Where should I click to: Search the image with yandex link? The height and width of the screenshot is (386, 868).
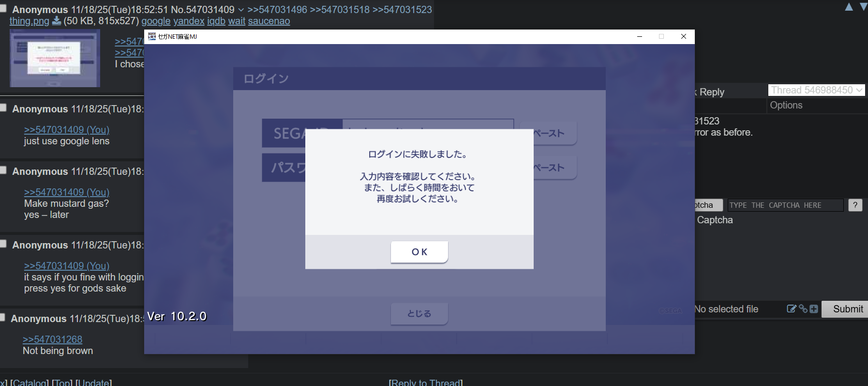(x=189, y=21)
